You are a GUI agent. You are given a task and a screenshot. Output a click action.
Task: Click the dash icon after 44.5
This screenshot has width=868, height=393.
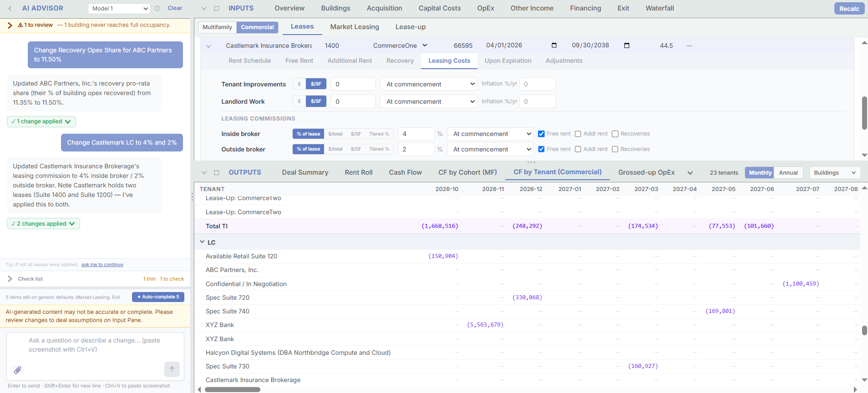tap(689, 45)
